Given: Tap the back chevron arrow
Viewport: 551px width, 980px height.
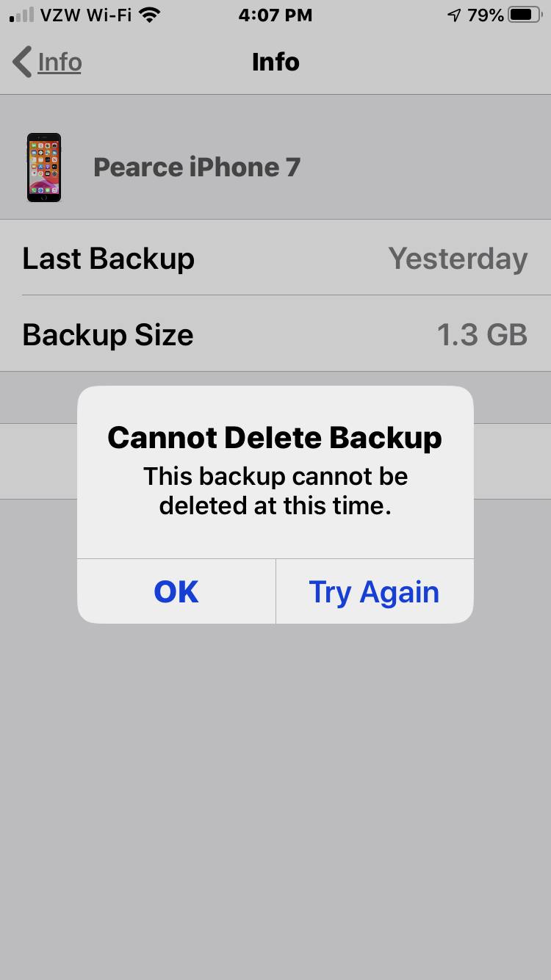Looking at the screenshot, I should click(22, 62).
